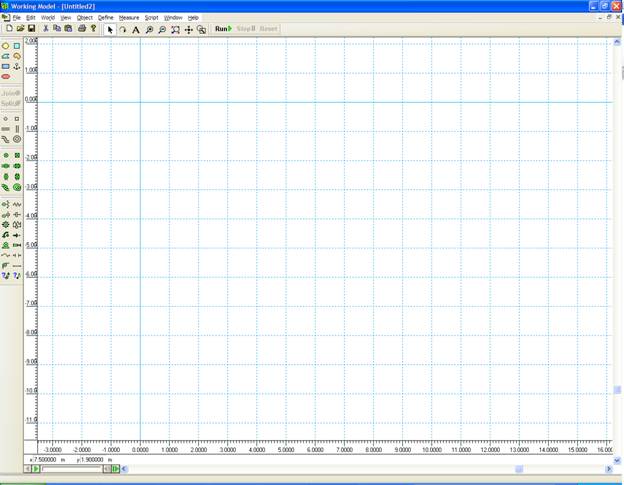This screenshot has width=624, height=485.
Task: Open the Define menu
Action: (x=105, y=18)
